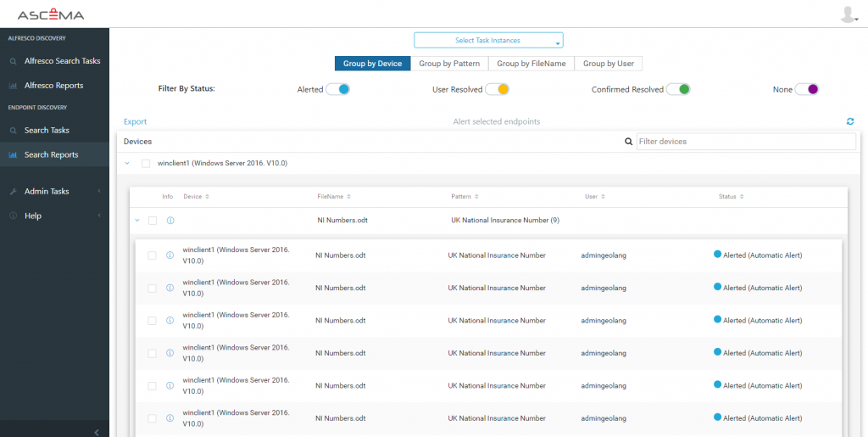Toggle the User Resolved status filter
868x437 pixels.
tap(497, 89)
